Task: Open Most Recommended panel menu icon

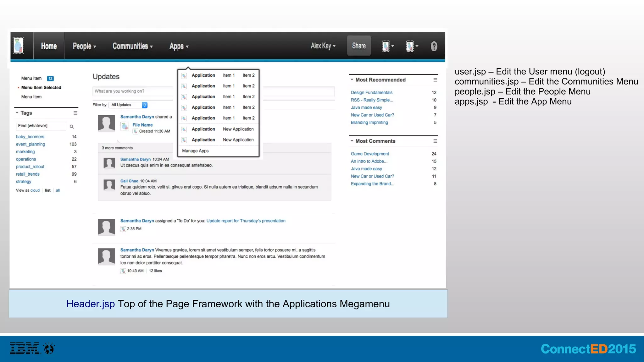Action: pyautogui.click(x=435, y=80)
